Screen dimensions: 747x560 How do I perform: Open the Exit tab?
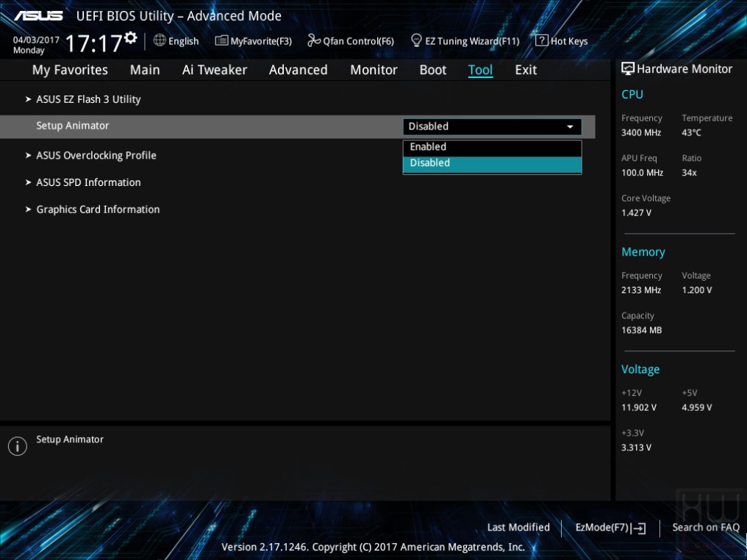click(x=526, y=70)
